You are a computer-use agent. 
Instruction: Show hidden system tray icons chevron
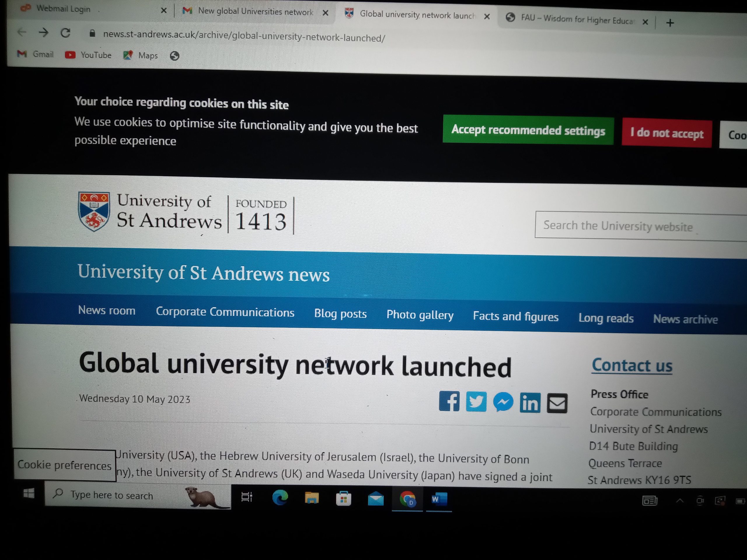(x=680, y=501)
